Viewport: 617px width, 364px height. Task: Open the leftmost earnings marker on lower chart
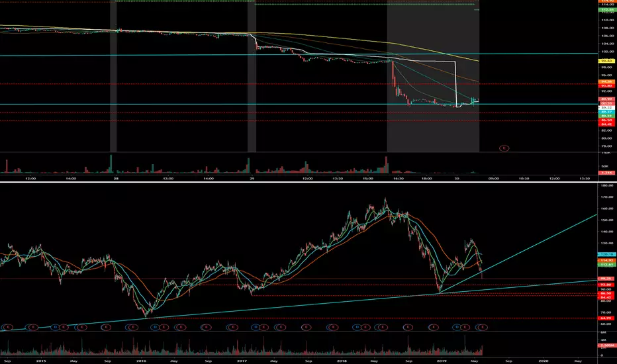coord(8,327)
